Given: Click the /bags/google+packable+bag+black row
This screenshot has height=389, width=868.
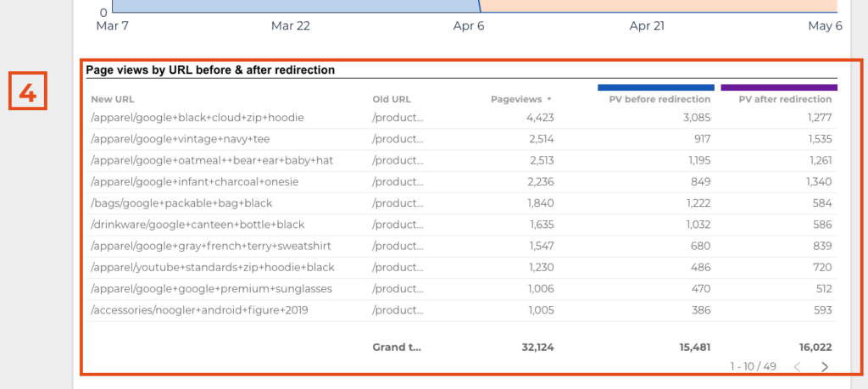Looking at the screenshot, I should [462, 203].
